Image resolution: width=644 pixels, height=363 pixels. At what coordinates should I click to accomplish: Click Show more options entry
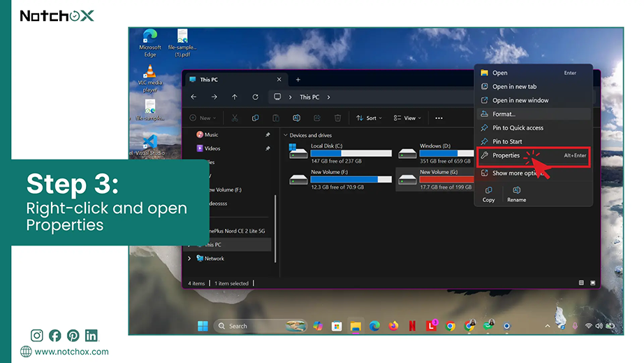[534, 173]
